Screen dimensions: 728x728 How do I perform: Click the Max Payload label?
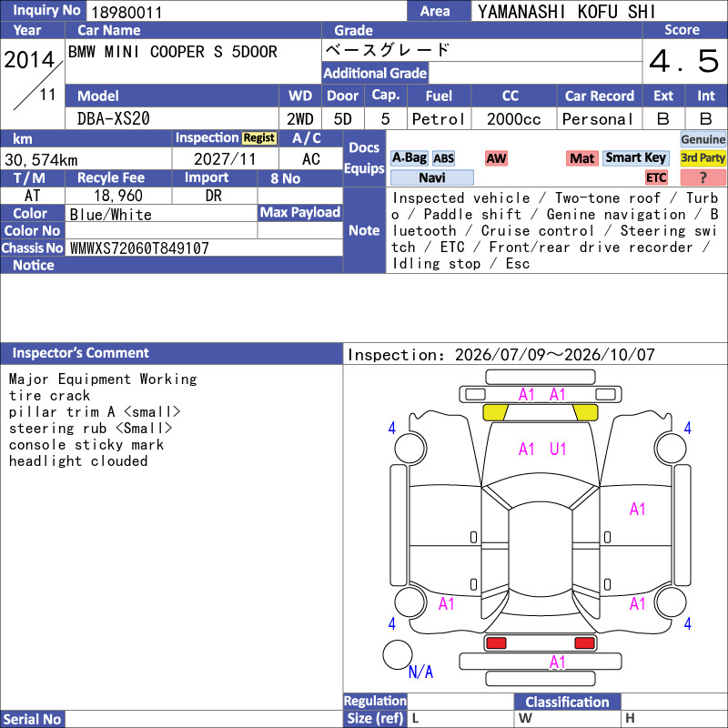pos(300,212)
